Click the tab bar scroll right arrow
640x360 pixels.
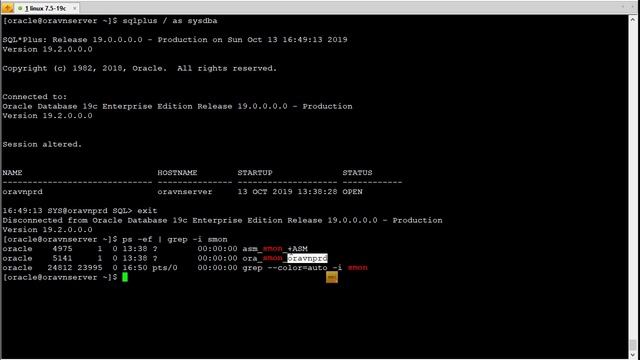[x=633, y=7]
